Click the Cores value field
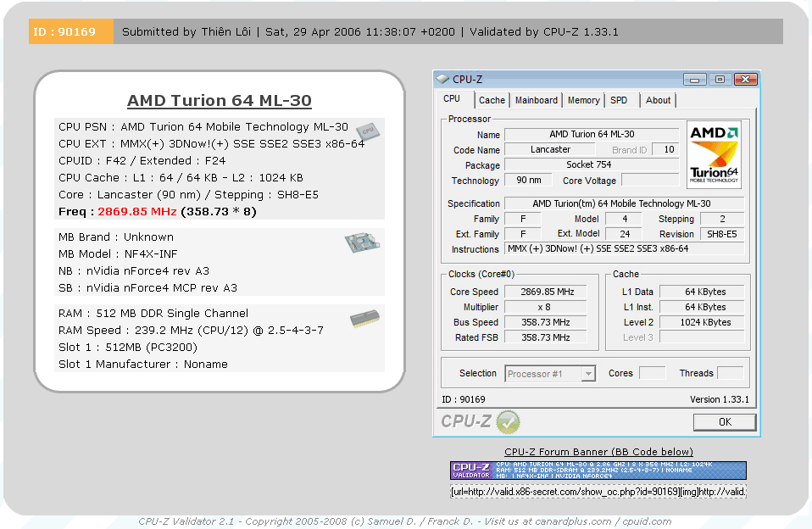 click(653, 373)
